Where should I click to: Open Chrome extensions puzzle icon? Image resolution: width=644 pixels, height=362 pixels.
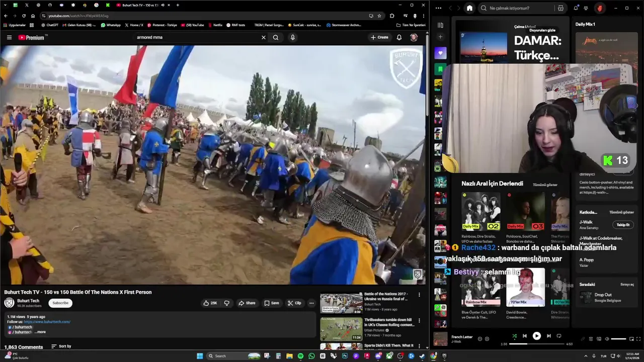pyautogui.click(x=392, y=16)
